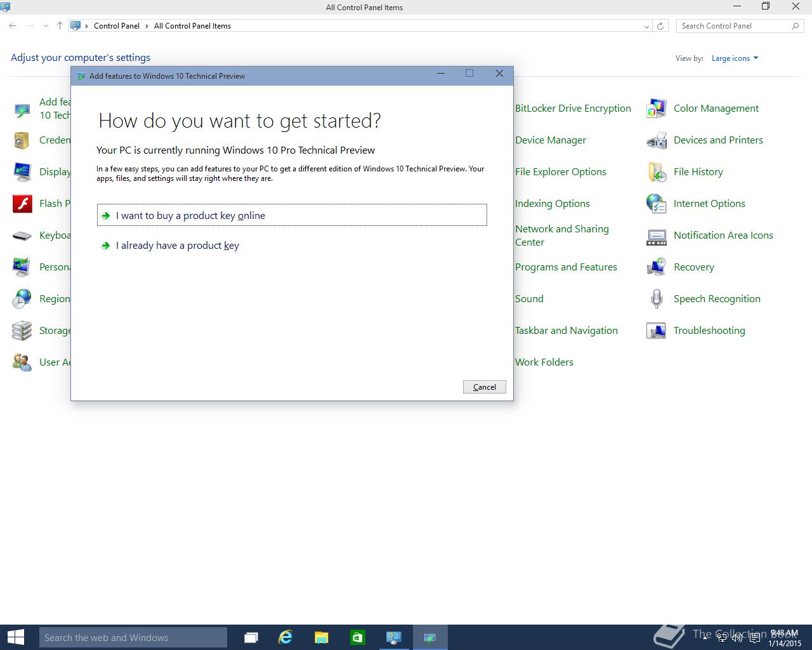Open Programs and Features link
Viewport: 812px width, 650px height.
click(566, 267)
